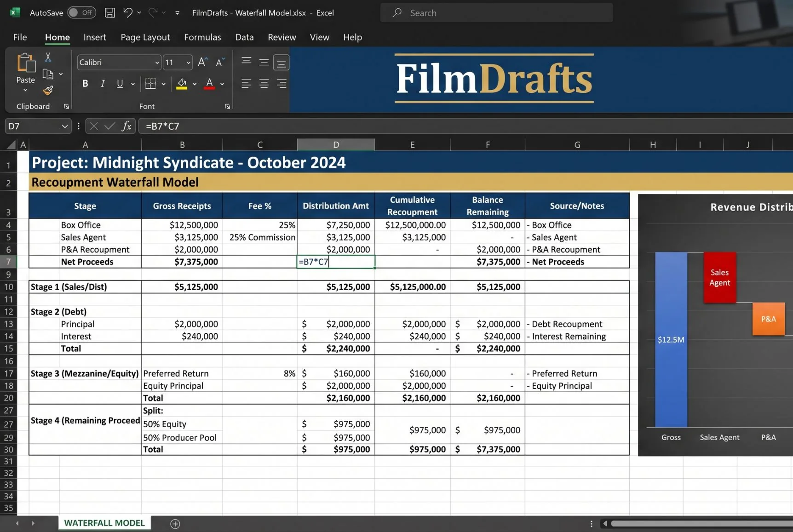Open Font settings dialog launcher

click(x=227, y=106)
